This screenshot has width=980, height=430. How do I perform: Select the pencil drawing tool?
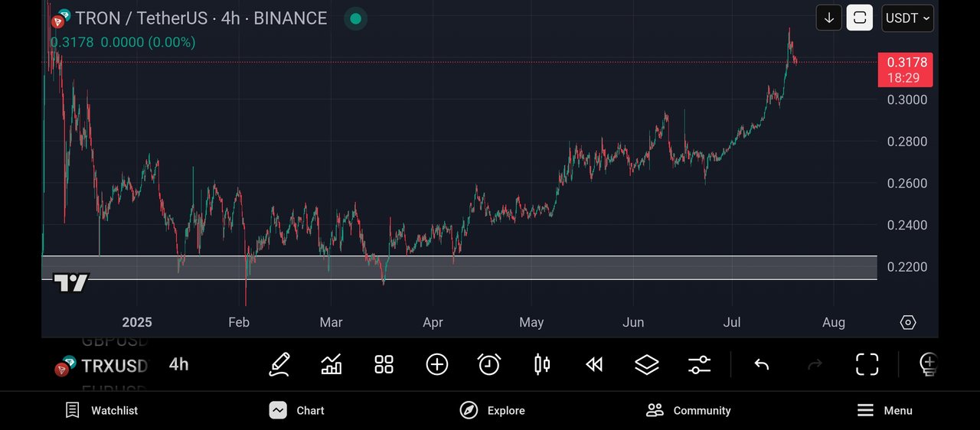[x=279, y=364]
